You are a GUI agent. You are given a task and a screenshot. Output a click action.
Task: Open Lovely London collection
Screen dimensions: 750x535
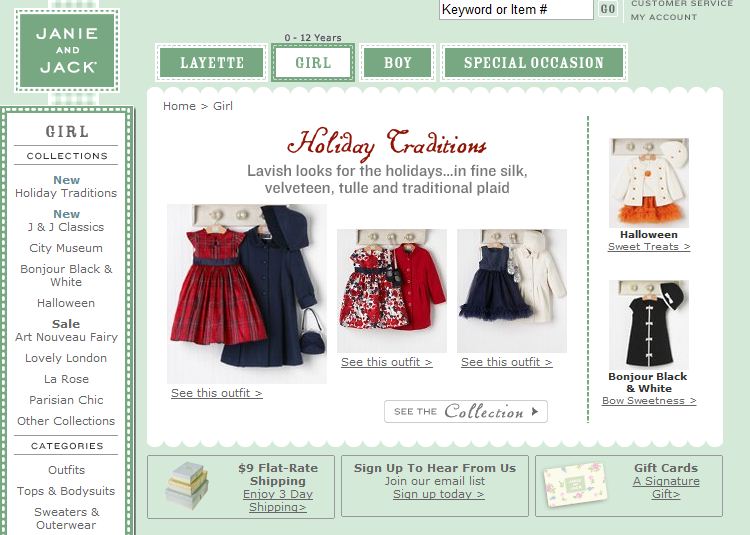click(66, 358)
